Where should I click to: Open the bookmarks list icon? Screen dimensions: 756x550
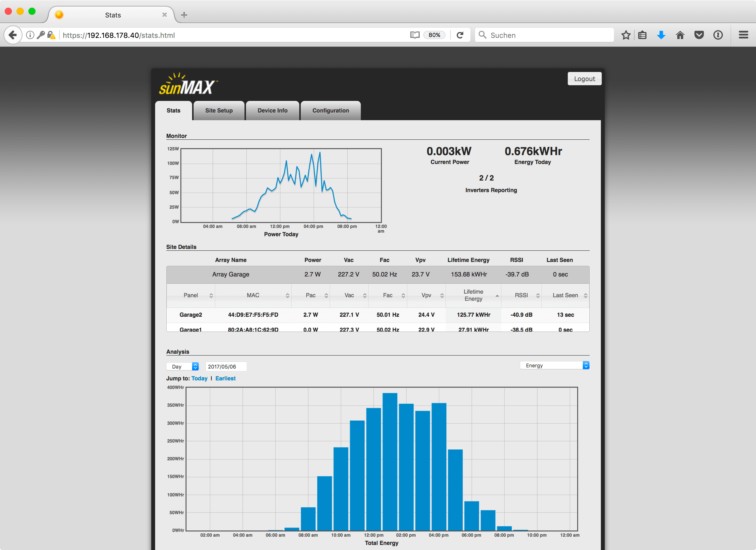point(642,35)
